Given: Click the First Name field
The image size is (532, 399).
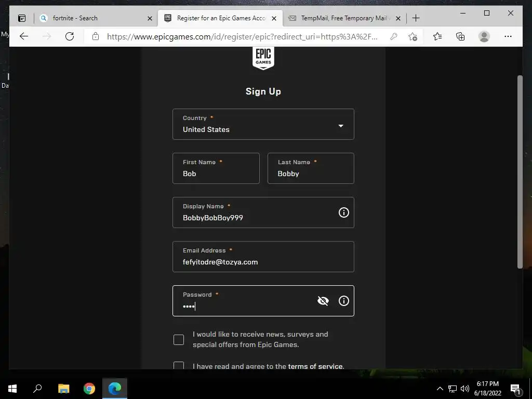Looking at the screenshot, I should coord(216,168).
